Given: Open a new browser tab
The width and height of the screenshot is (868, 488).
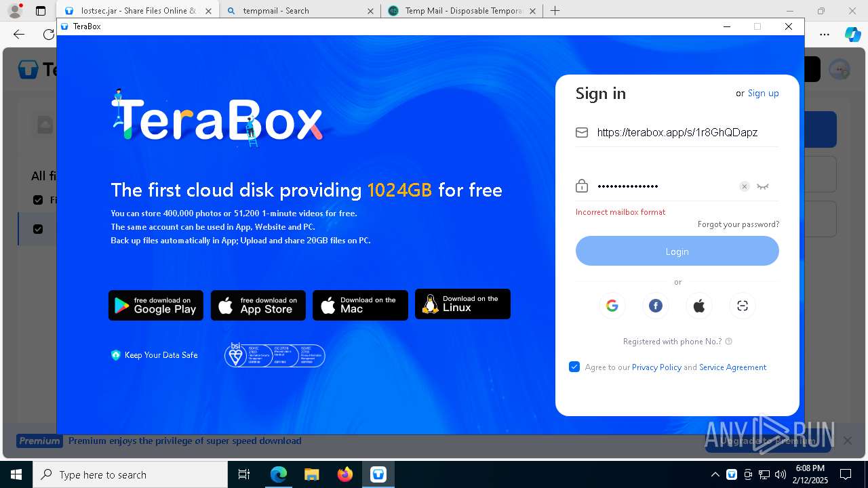Looking at the screenshot, I should tap(555, 11).
